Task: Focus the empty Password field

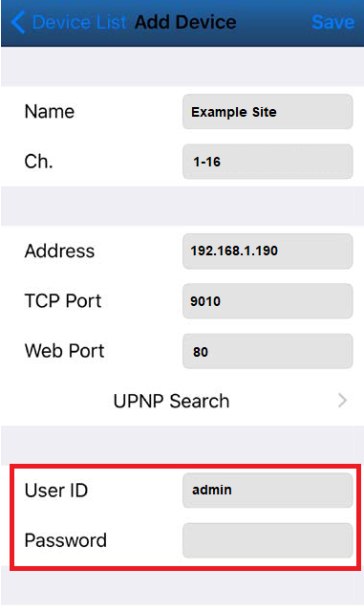Action: [x=268, y=540]
